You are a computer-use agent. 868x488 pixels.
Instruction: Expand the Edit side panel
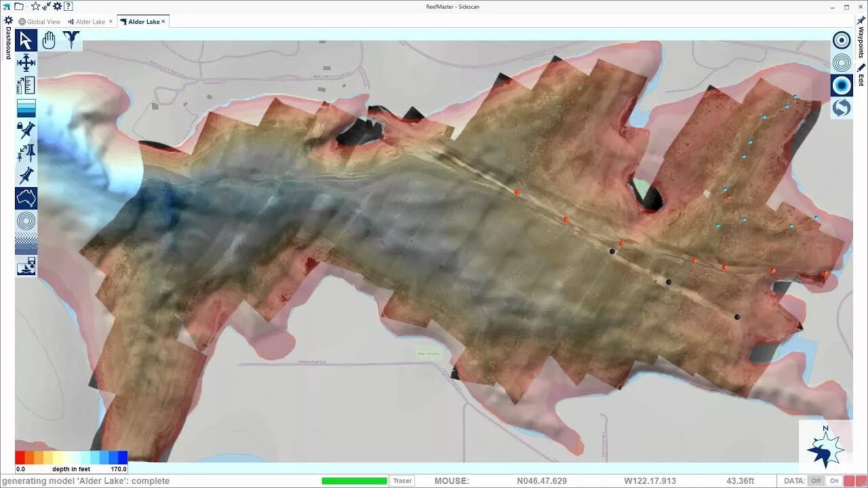[861, 81]
